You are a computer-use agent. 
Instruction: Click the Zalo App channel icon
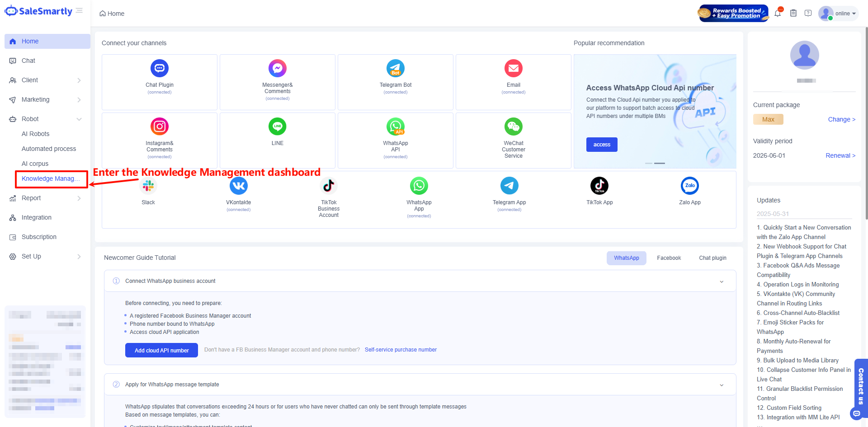tap(690, 186)
